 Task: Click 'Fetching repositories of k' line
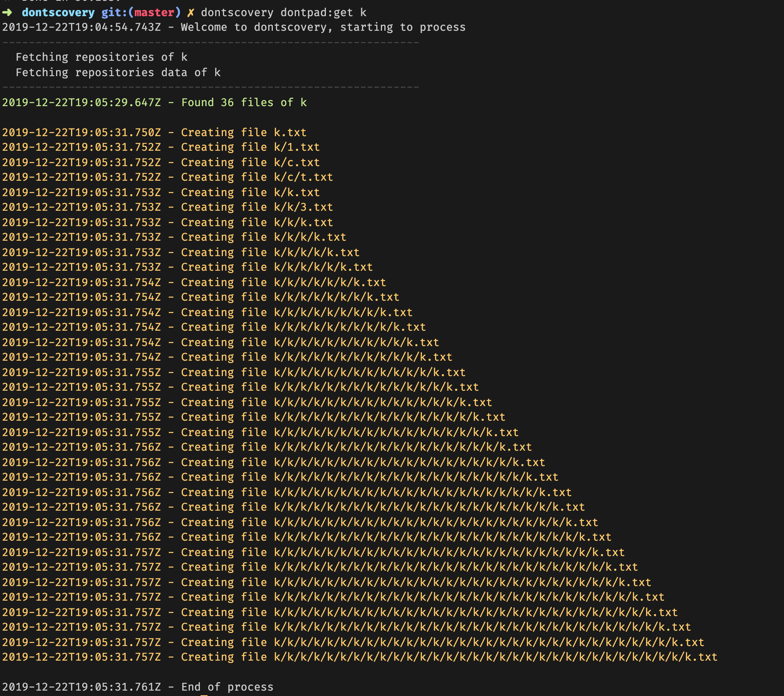(101, 57)
